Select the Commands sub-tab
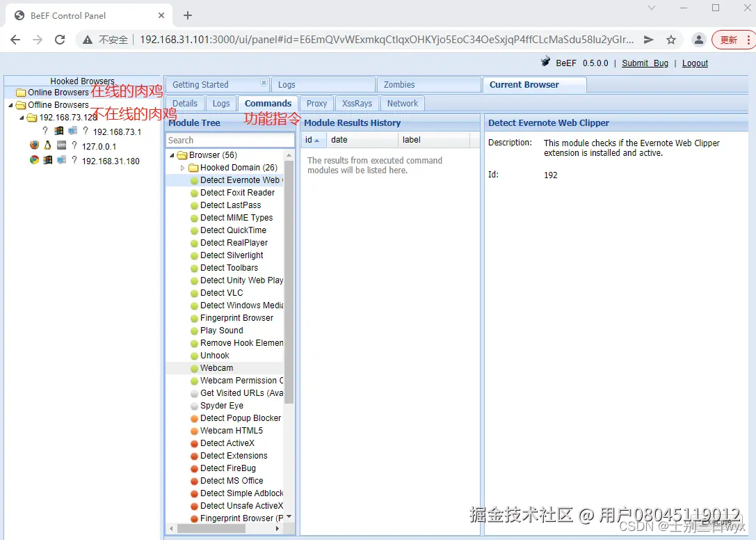This screenshot has height=540, width=756. coord(268,103)
